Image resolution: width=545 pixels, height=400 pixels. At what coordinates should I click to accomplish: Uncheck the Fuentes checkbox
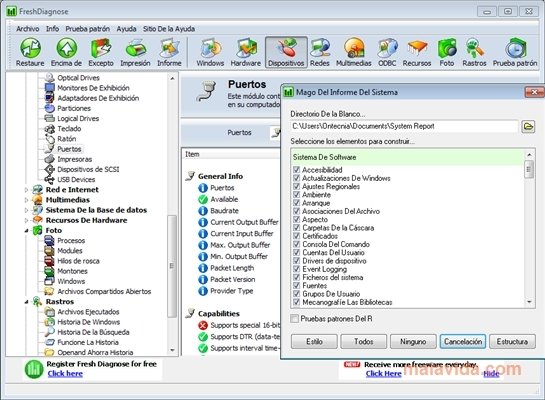click(296, 285)
